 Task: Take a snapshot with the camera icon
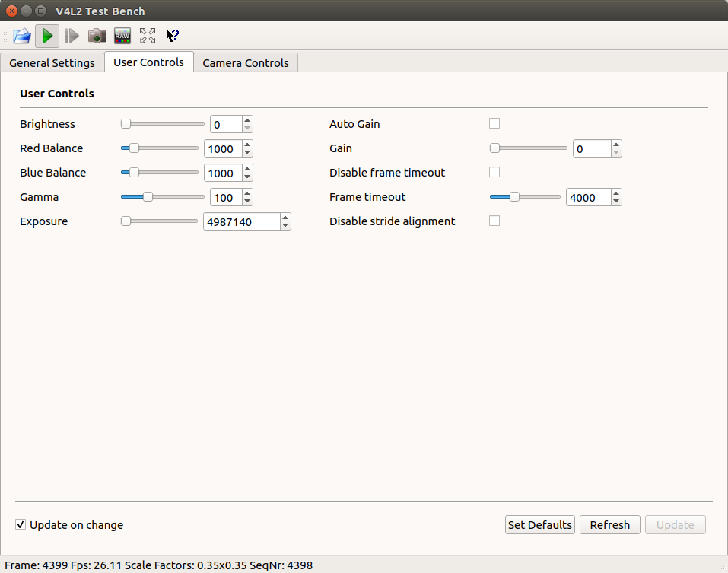(x=97, y=36)
